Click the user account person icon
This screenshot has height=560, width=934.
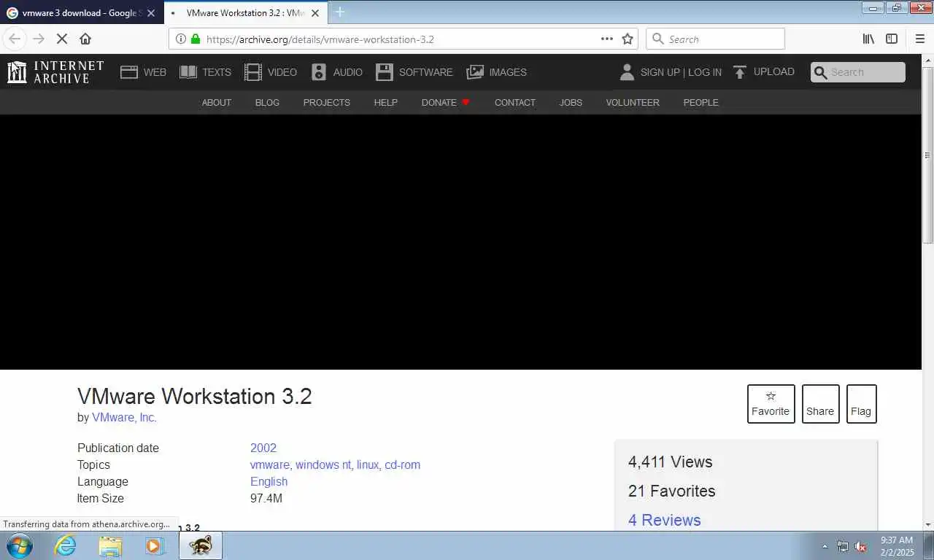tap(627, 72)
